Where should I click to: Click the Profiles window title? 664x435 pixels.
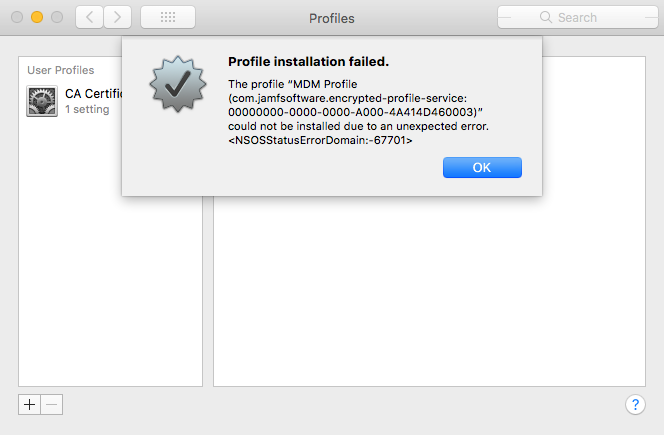click(x=332, y=18)
